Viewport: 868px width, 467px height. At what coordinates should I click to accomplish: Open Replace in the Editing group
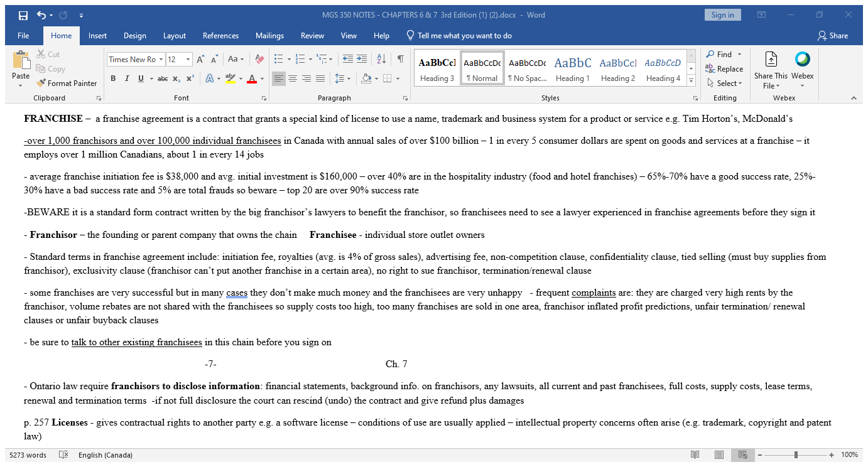[x=724, y=69]
